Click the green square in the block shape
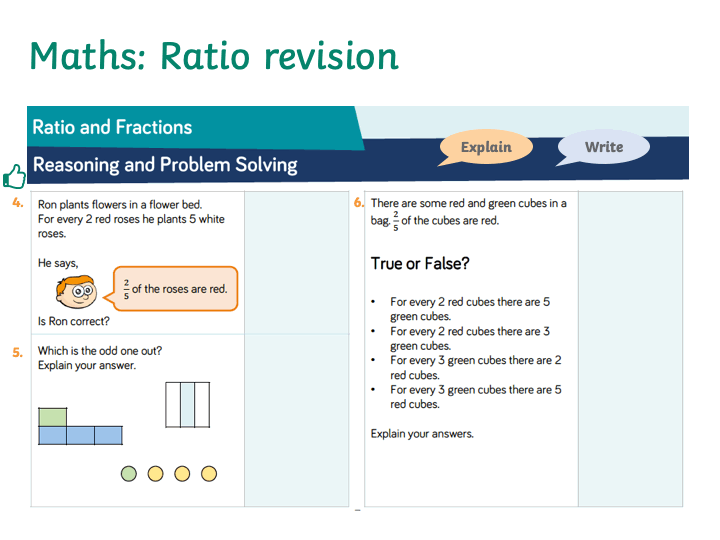This screenshot has height=540, width=720. 53,417
